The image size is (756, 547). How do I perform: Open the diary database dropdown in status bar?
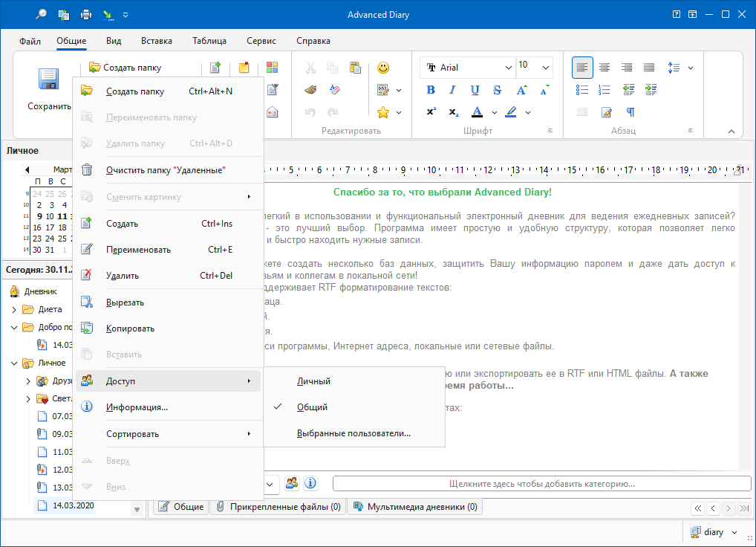(x=734, y=532)
